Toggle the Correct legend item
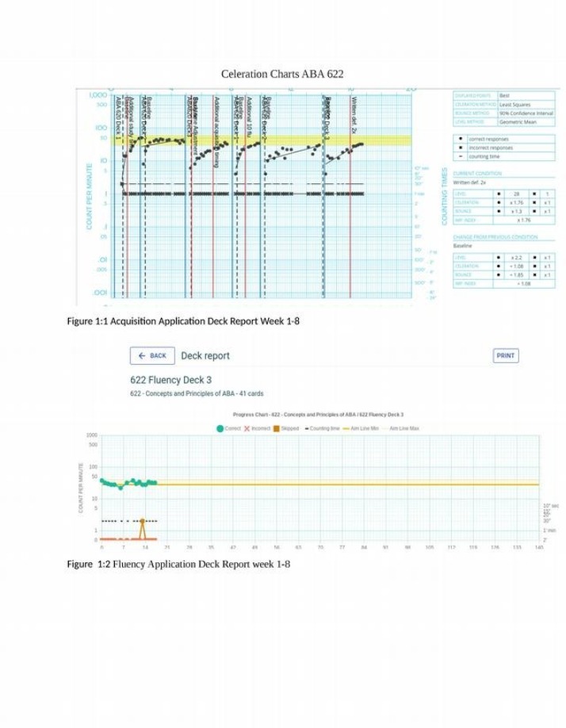This screenshot has width=566, height=728. (229, 428)
